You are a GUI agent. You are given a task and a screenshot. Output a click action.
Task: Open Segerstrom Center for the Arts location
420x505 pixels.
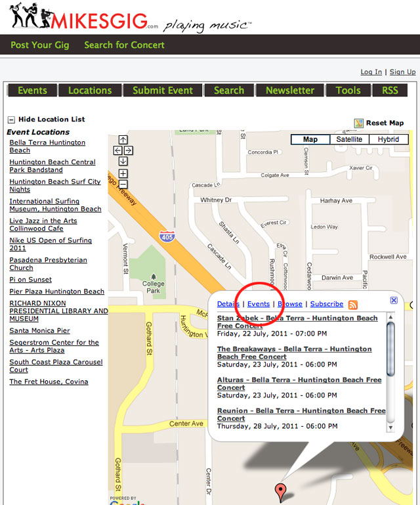(x=54, y=346)
